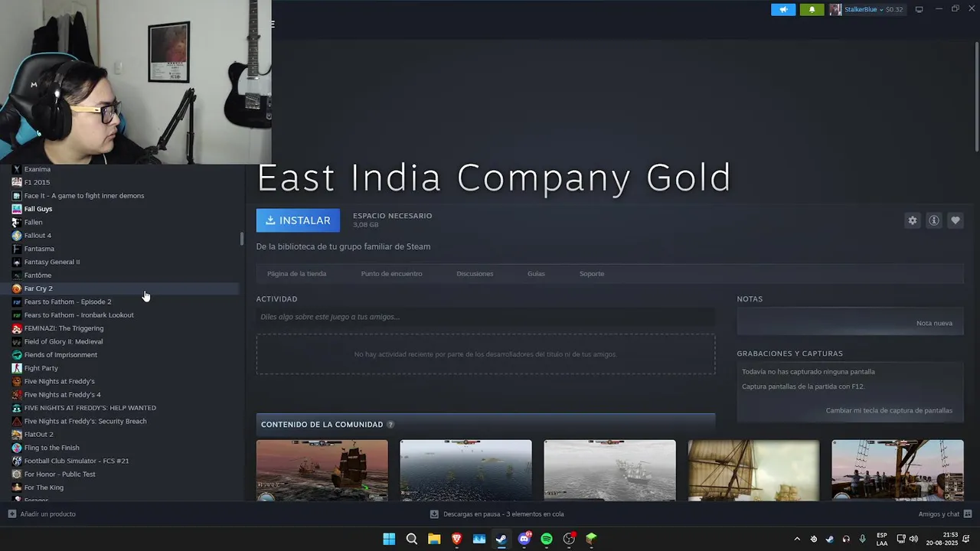This screenshot has width=980, height=551.
Task: Open 'Amigos y chat' panel
Action: [945, 514]
